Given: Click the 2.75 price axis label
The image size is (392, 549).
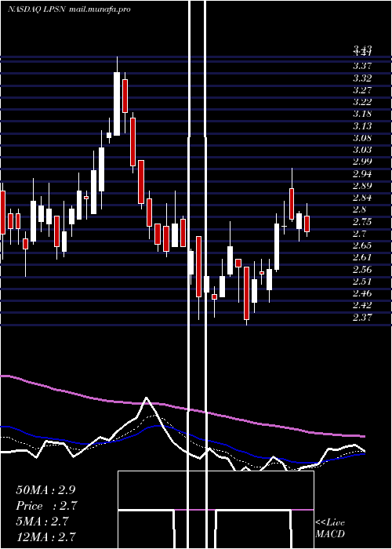Looking at the screenshot, I should (362, 222).
